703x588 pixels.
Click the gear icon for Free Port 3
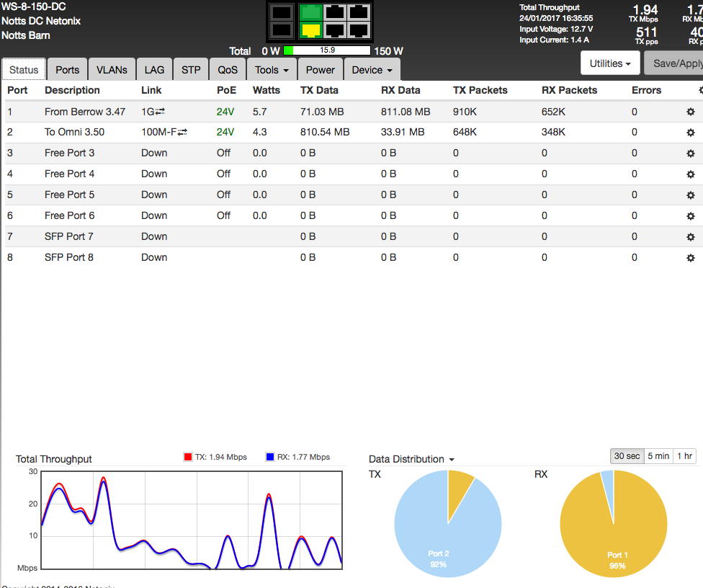coord(690,153)
